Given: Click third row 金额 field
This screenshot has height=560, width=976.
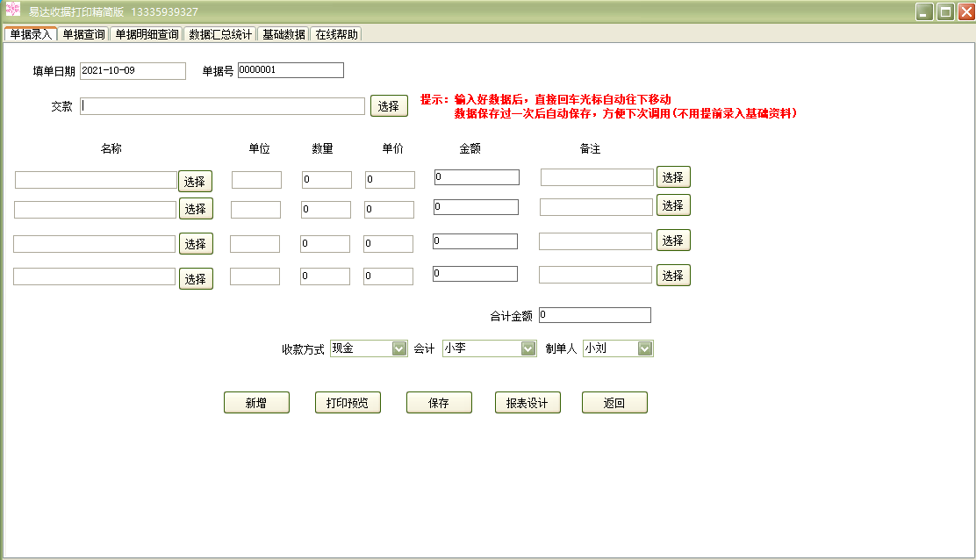Looking at the screenshot, I should 476,241.
